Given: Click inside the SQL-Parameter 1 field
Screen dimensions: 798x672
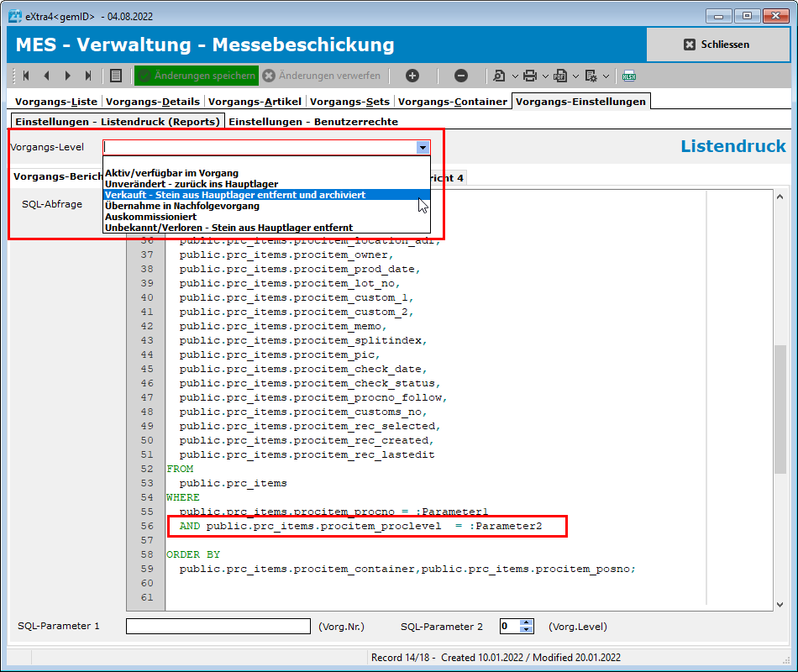Looking at the screenshot, I should tap(217, 626).
